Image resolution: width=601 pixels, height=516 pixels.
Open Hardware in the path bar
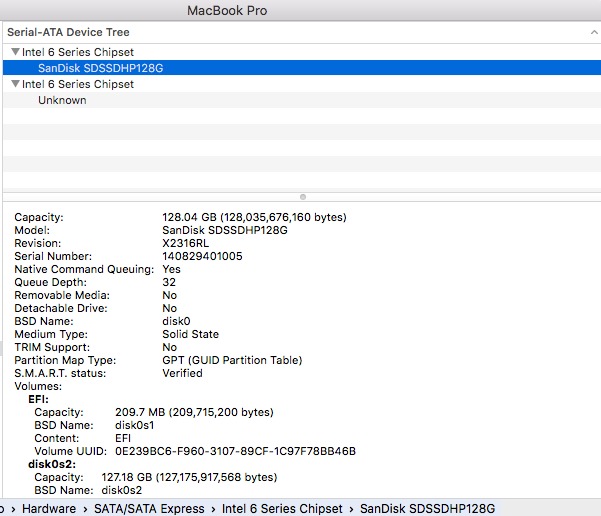(49, 508)
